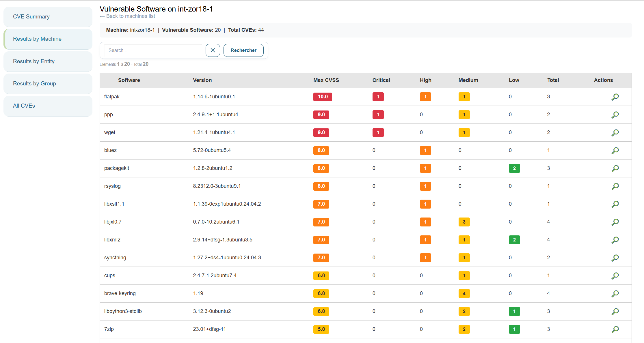View ppp vulnerability details magnifier
The height and width of the screenshot is (343, 644).
[x=615, y=115]
